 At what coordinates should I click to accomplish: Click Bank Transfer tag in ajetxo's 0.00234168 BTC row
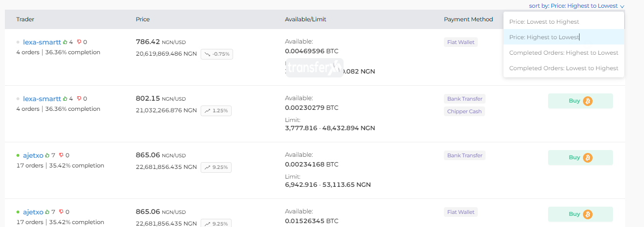click(465, 155)
